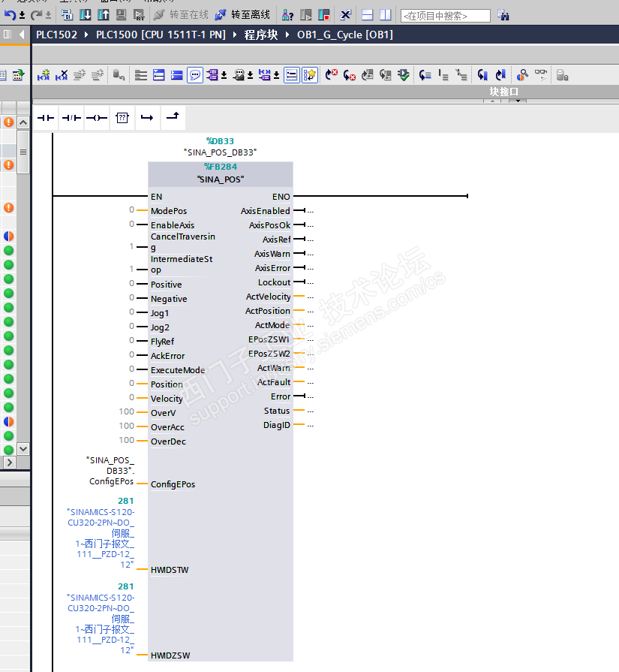619x672 pixels.
Task: Click the SINA_POS function block title
Action: point(221,179)
